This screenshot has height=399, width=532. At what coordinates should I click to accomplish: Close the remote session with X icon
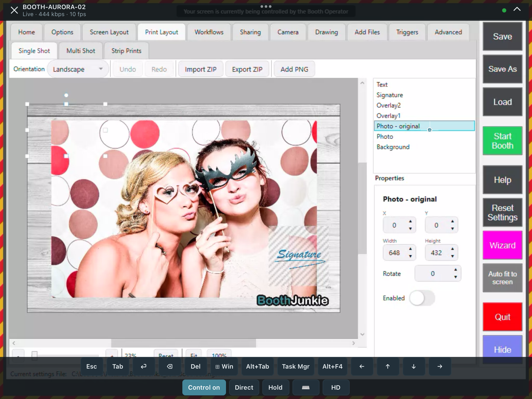click(14, 10)
